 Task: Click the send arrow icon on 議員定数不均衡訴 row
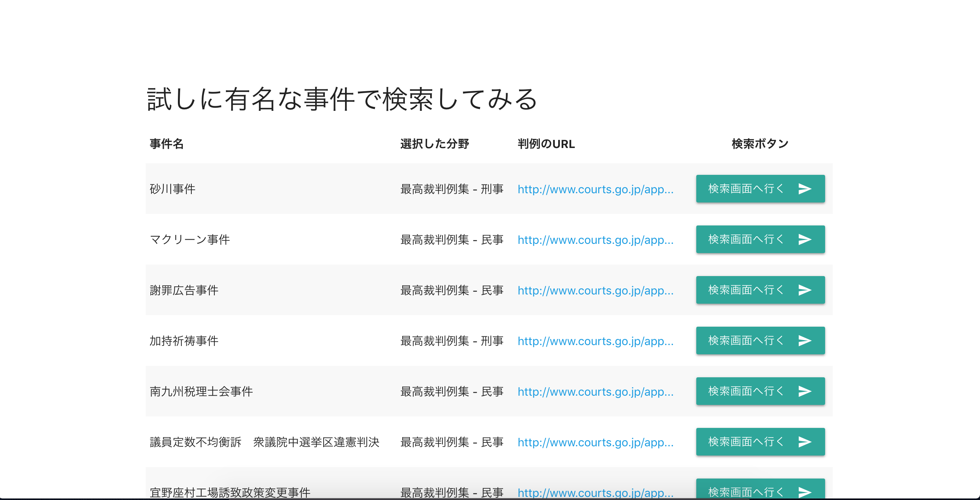pyautogui.click(x=804, y=442)
